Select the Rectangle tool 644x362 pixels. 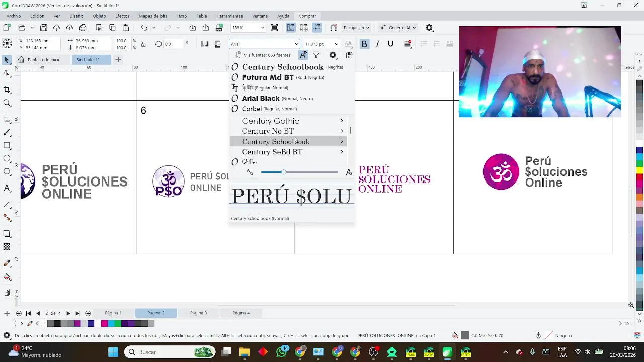coord(7,146)
